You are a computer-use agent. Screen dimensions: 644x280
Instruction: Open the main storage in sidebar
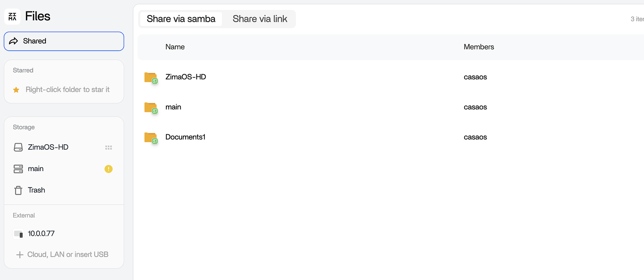pyautogui.click(x=36, y=169)
